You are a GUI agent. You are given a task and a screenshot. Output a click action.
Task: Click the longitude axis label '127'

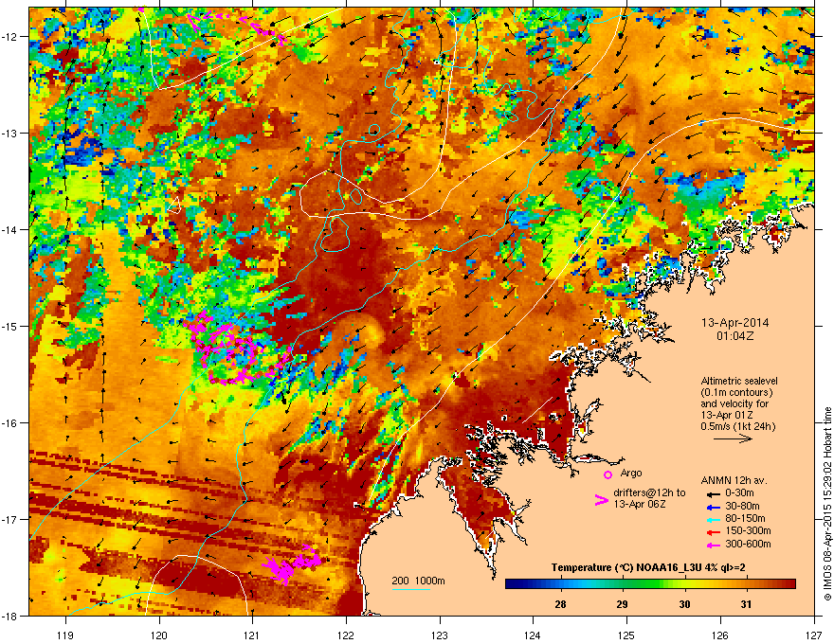814,635
